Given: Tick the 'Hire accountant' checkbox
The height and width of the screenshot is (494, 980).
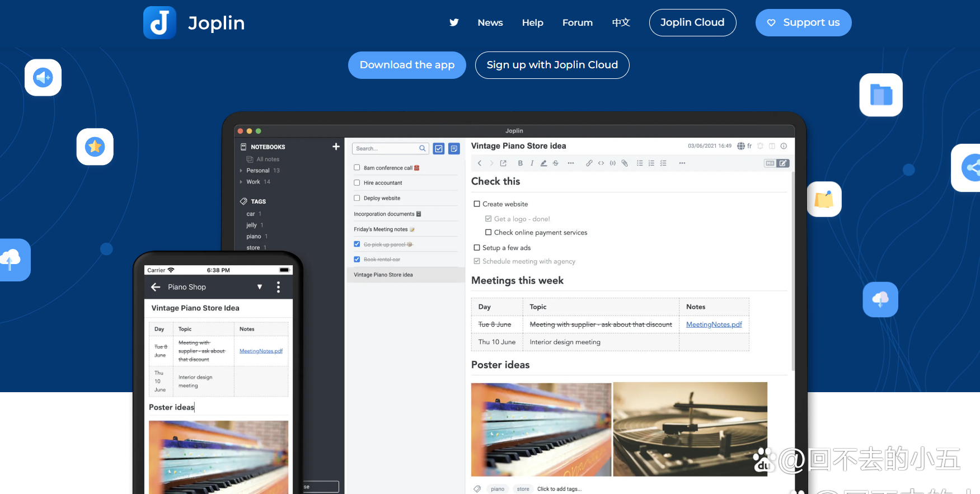Looking at the screenshot, I should [357, 182].
